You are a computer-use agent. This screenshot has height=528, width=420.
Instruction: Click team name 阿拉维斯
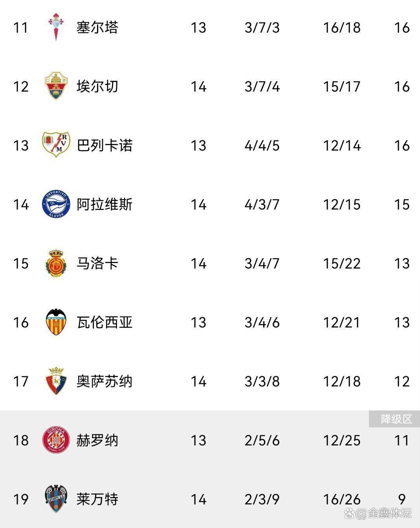tap(105, 204)
